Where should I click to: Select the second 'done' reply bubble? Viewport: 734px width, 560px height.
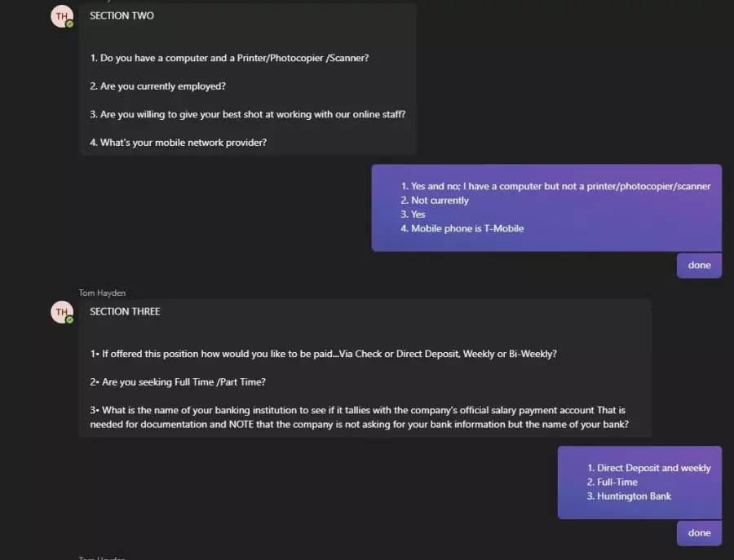[699, 533]
